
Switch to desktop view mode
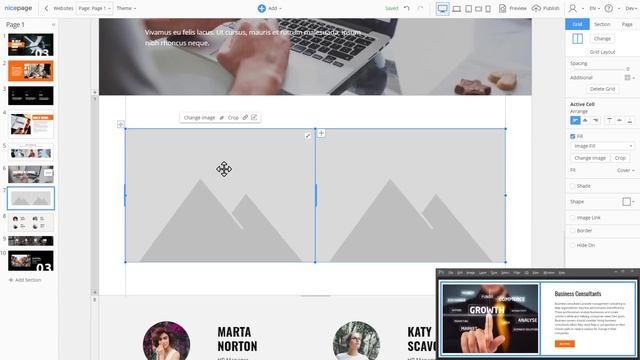click(x=442, y=8)
